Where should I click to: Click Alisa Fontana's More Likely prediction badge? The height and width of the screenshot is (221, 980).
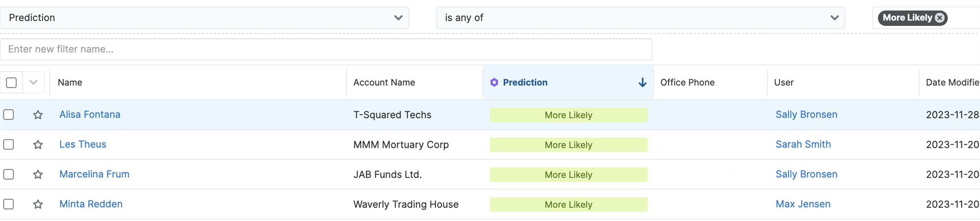pyautogui.click(x=568, y=115)
